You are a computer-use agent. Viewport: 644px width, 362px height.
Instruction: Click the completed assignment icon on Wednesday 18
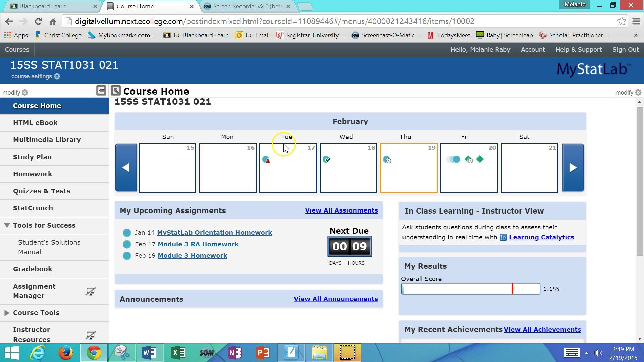(x=326, y=159)
